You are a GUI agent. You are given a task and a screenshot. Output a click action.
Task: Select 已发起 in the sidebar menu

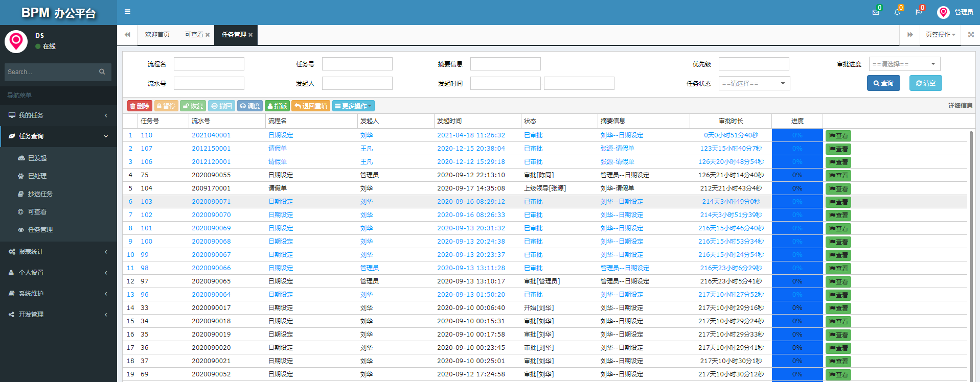(x=37, y=158)
